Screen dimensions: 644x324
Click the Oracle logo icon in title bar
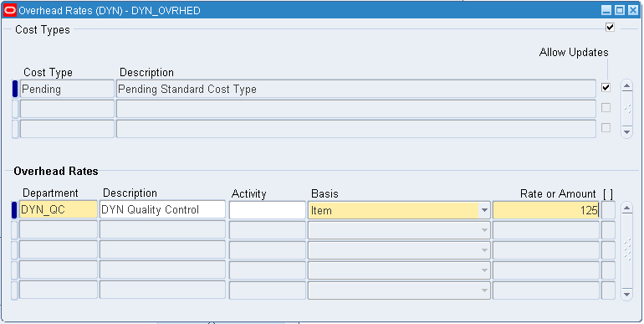tap(10, 10)
